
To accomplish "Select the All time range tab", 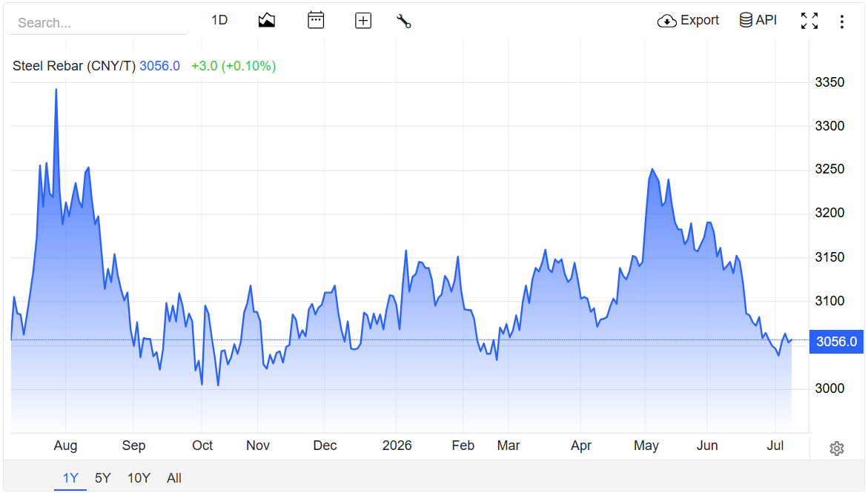I will pos(173,478).
